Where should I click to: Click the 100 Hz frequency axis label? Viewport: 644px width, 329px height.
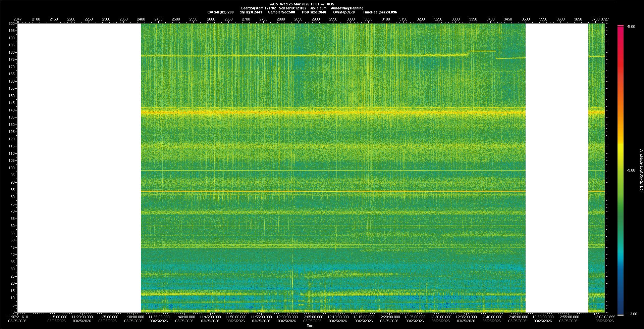click(12, 168)
